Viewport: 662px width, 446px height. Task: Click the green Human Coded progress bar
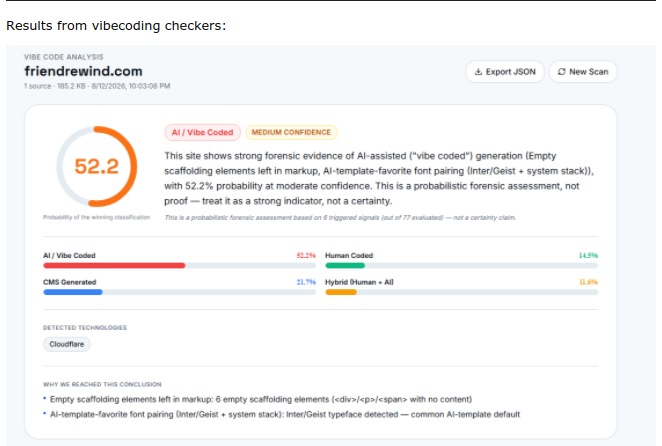pyautogui.click(x=345, y=266)
